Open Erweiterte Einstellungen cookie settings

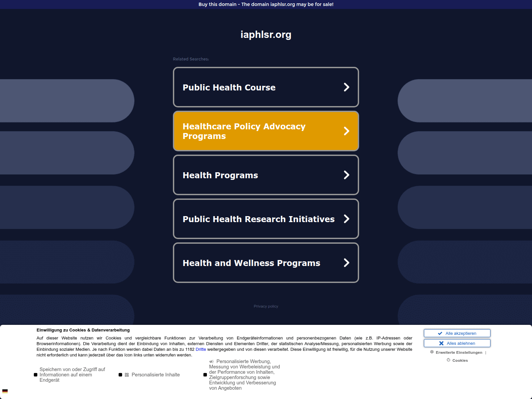[x=459, y=352]
